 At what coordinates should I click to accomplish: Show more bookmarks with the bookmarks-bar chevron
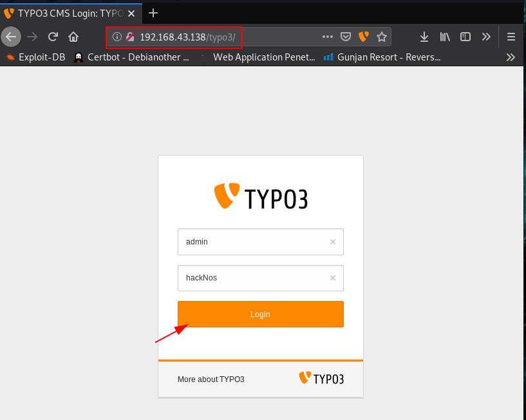(511, 57)
